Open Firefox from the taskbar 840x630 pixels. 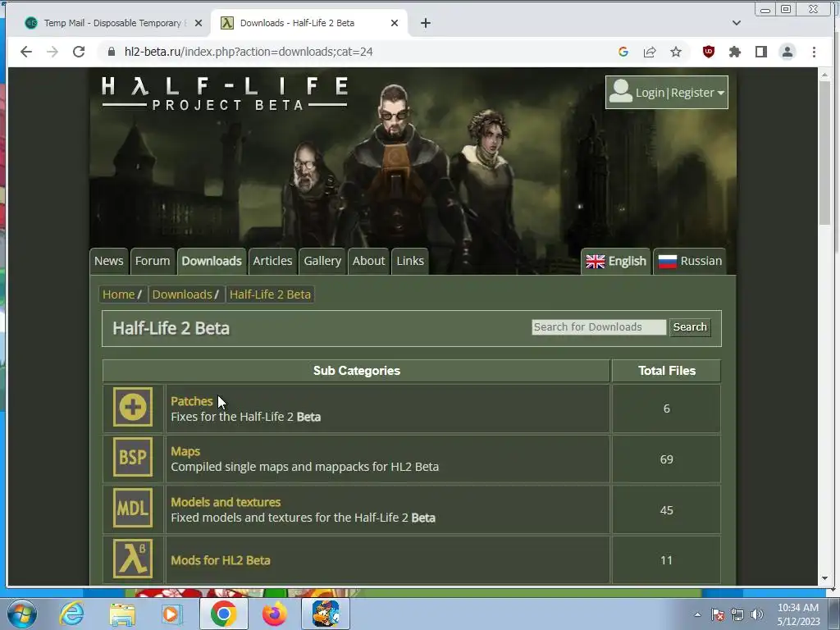coord(274,614)
